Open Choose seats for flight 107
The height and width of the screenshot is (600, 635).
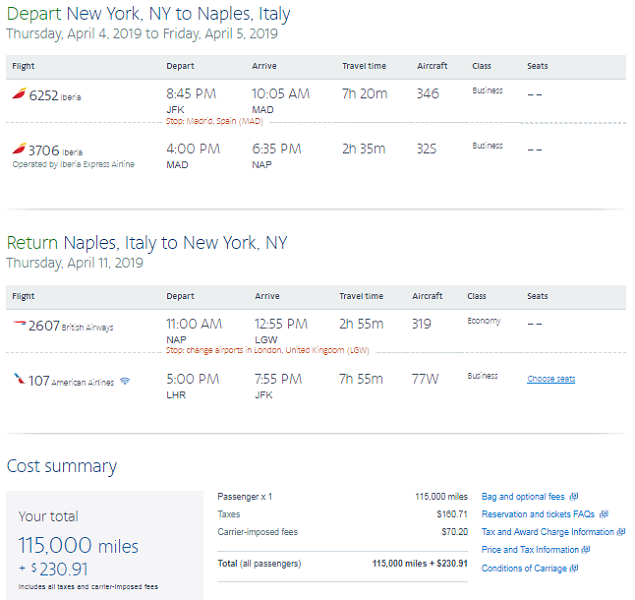551,380
